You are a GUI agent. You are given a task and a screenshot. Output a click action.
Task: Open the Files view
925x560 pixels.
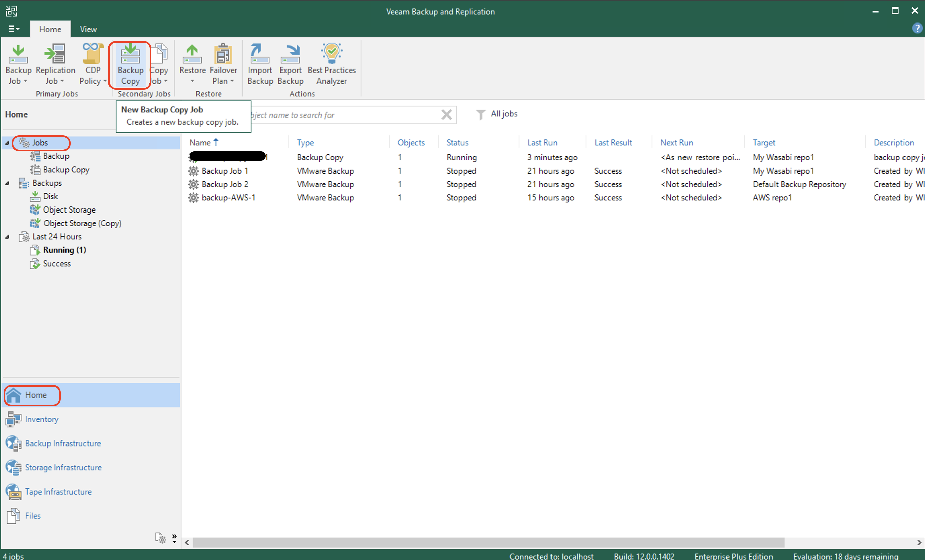click(x=91, y=516)
